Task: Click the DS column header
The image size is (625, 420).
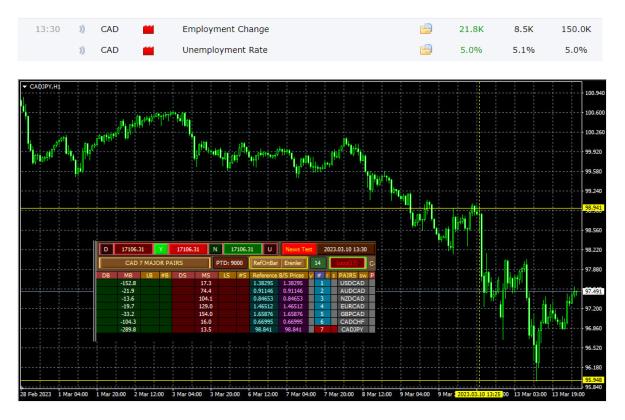Action: pos(182,275)
